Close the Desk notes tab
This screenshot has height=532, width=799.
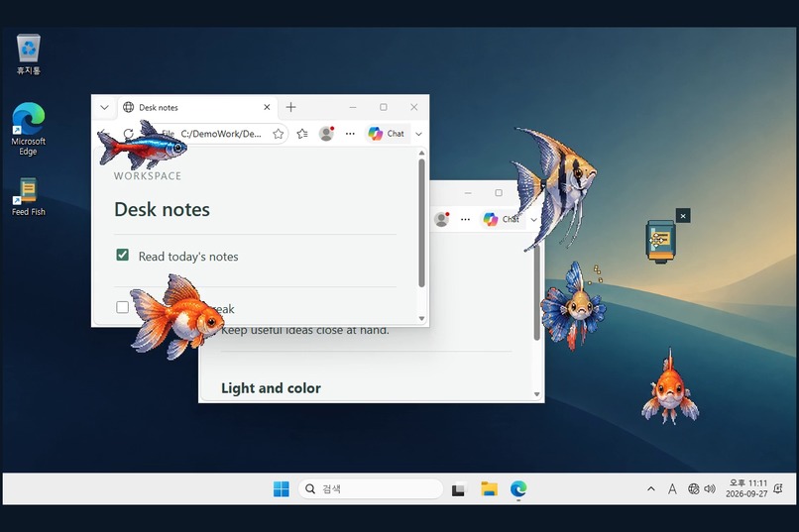[267, 107]
